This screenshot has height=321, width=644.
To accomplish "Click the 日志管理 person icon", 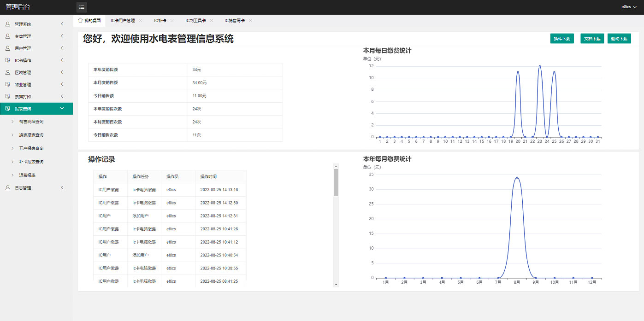I will click(7, 188).
